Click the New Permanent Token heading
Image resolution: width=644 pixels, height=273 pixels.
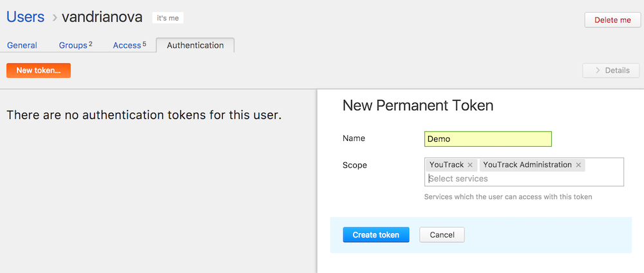(418, 106)
